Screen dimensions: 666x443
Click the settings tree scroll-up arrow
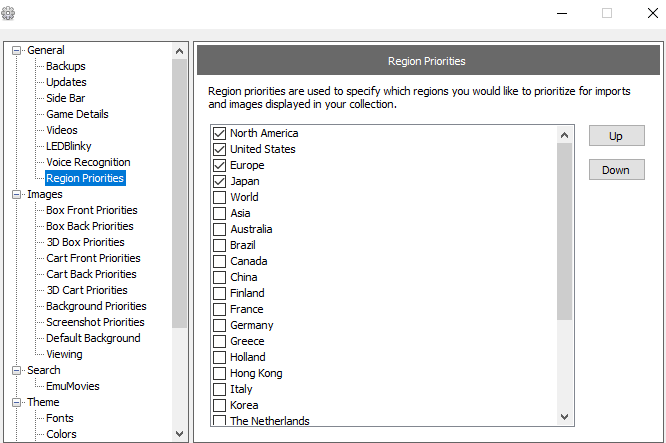(x=180, y=51)
